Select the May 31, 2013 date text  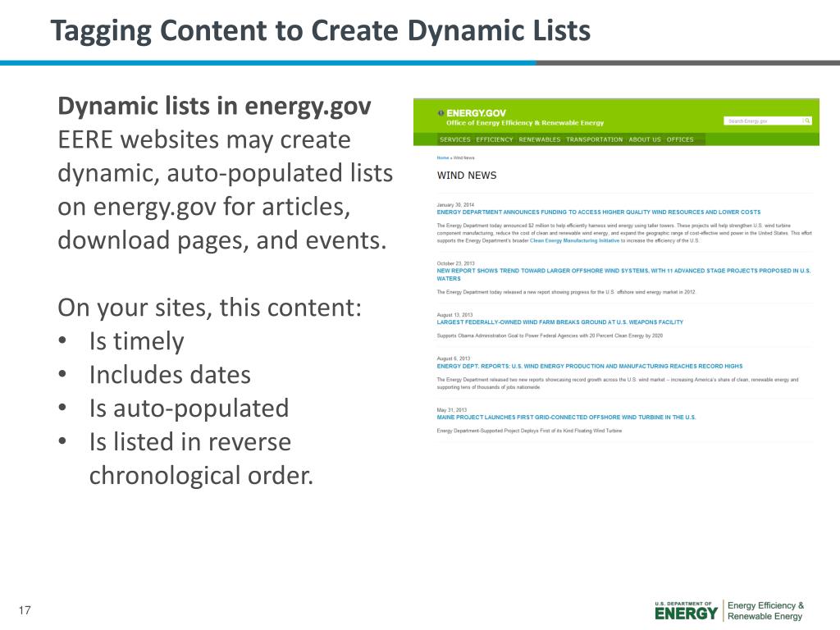click(x=452, y=410)
